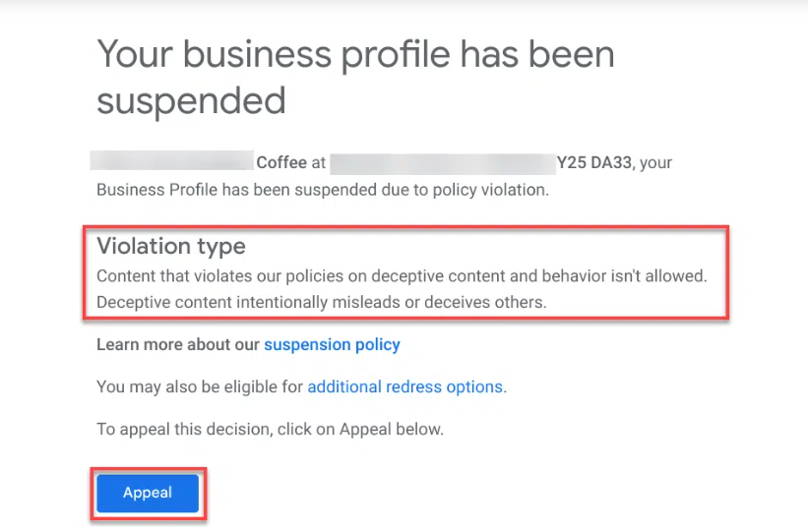This screenshot has width=808, height=532.
Task: Click the word 'your' after the postcode
Action: click(655, 162)
